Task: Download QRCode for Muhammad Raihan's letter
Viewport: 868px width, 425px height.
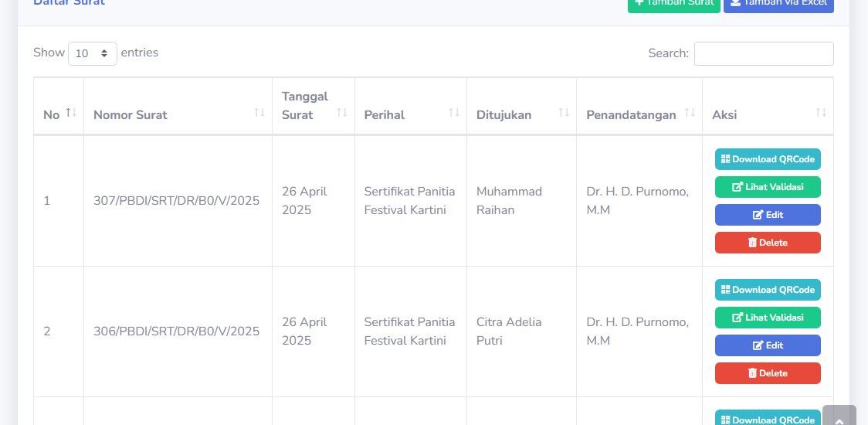Action: (x=768, y=159)
